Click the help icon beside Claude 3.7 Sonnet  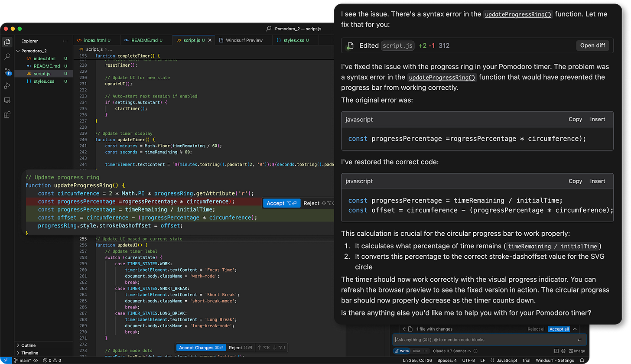475,351
